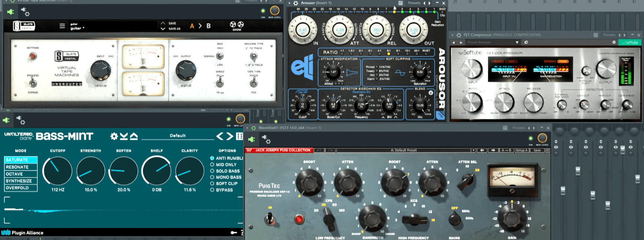Click the green plug icon in WaveShell

252,139
